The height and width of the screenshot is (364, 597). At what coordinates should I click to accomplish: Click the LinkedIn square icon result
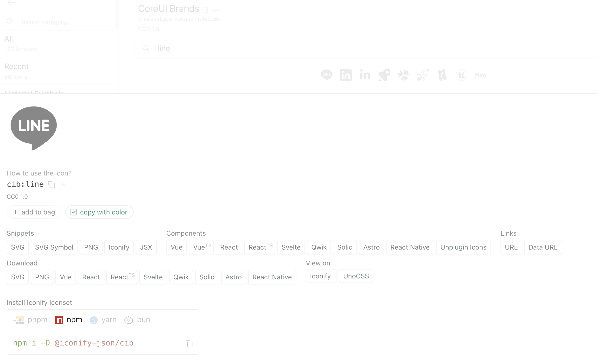(345, 75)
